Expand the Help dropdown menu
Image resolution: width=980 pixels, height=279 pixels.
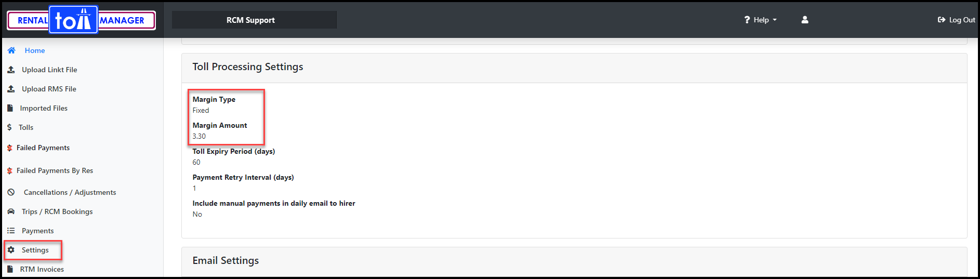click(760, 20)
